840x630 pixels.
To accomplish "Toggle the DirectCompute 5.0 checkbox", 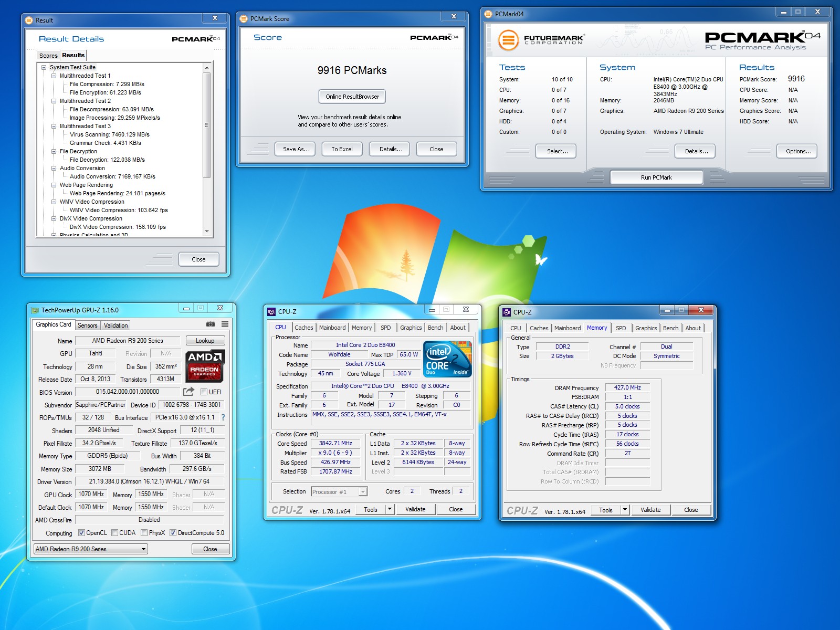I will [173, 533].
